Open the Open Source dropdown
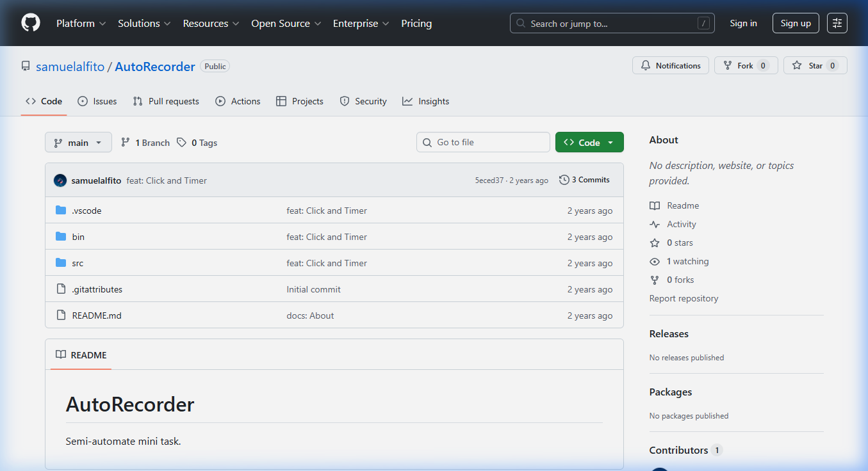Viewport: 868px width, 471px height. (286, 23)
